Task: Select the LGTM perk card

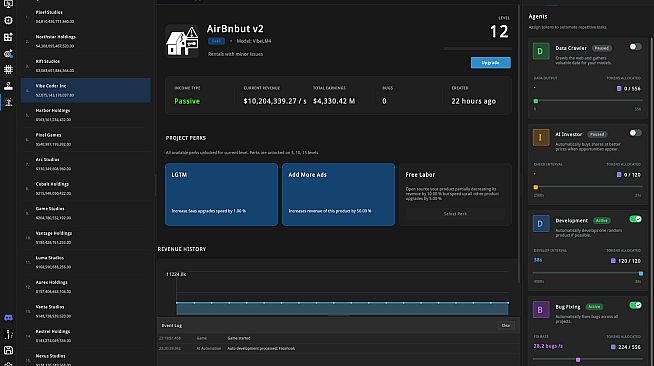Action: pyautogui.click(x=221, y=194)
